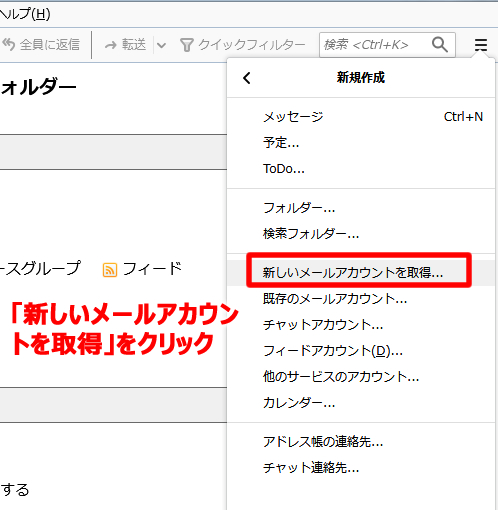Choose 予定... from the menu

[x=361, y=143]
